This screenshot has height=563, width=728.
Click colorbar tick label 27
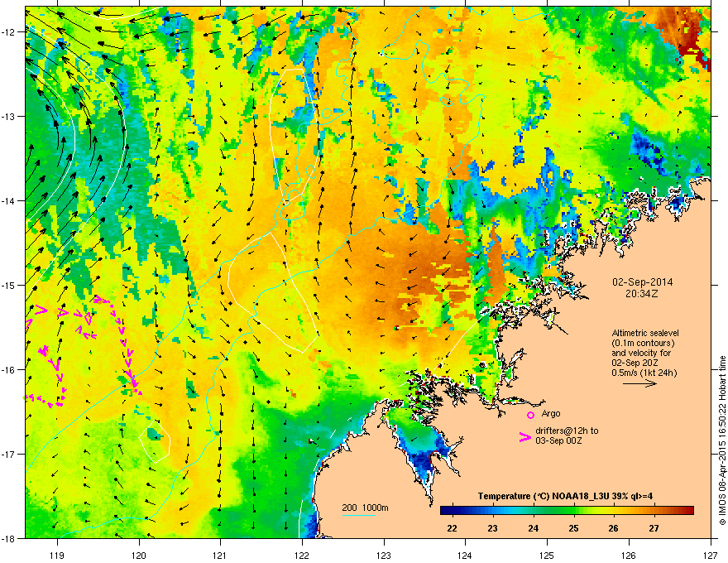[x=654, y=528]
